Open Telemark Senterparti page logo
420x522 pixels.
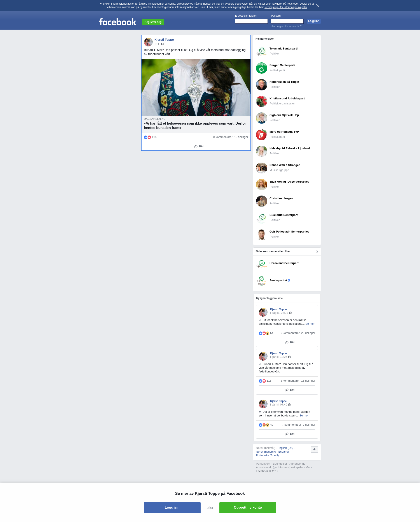click(262, 51)
